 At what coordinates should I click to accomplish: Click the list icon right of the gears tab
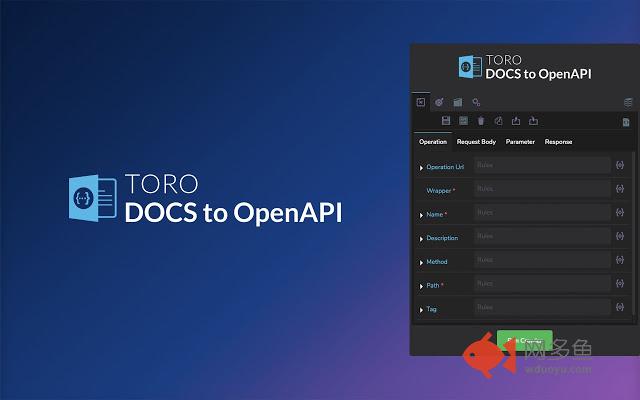tap(628, 102)
